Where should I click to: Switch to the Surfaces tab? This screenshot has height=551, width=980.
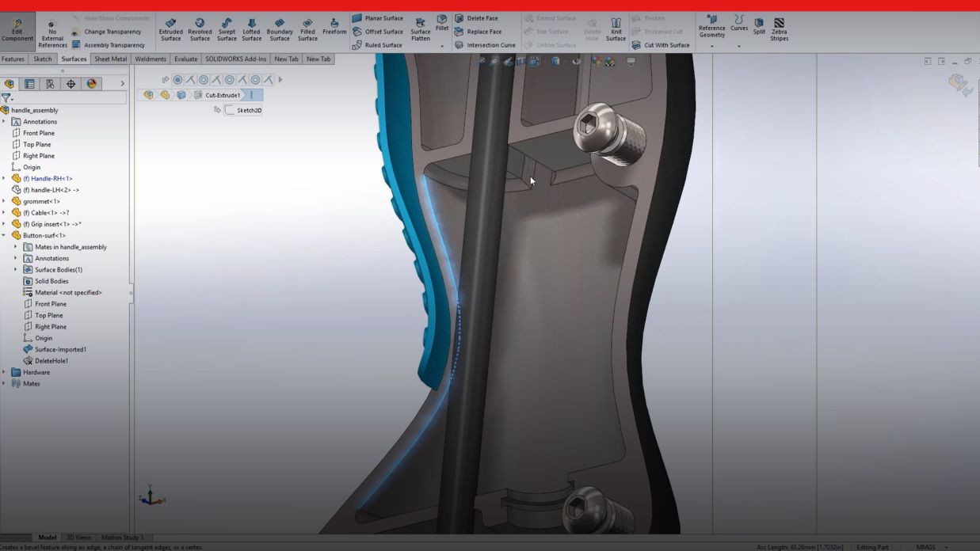click(x=74, y=59)
